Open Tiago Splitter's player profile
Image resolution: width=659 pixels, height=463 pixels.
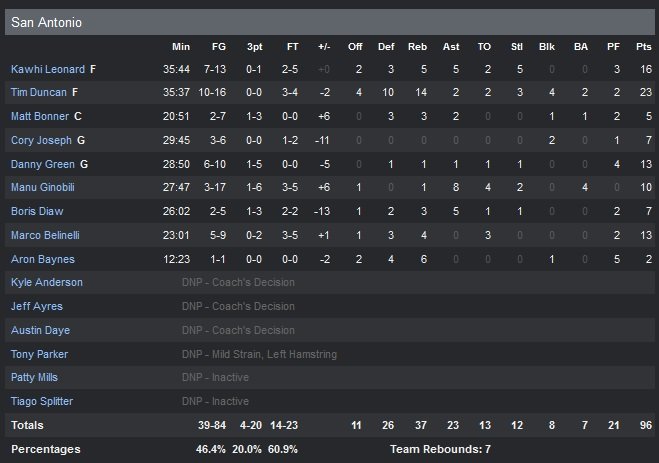click(42, 401)
